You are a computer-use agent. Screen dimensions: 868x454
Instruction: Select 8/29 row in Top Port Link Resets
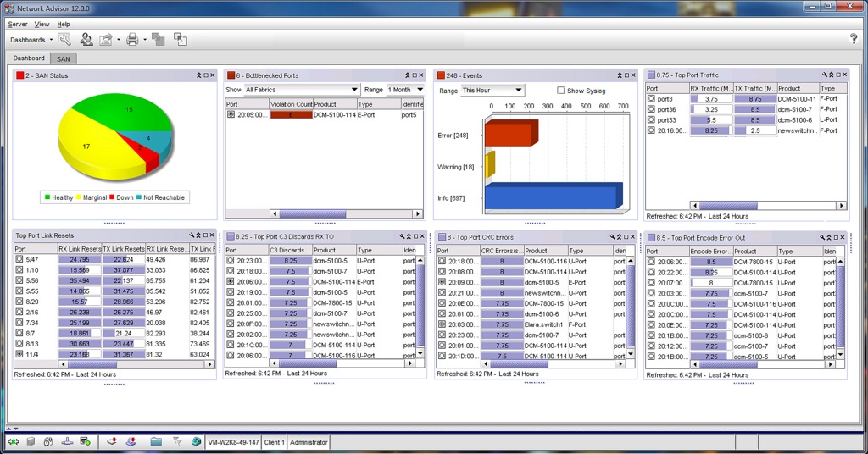coord(114,302)
